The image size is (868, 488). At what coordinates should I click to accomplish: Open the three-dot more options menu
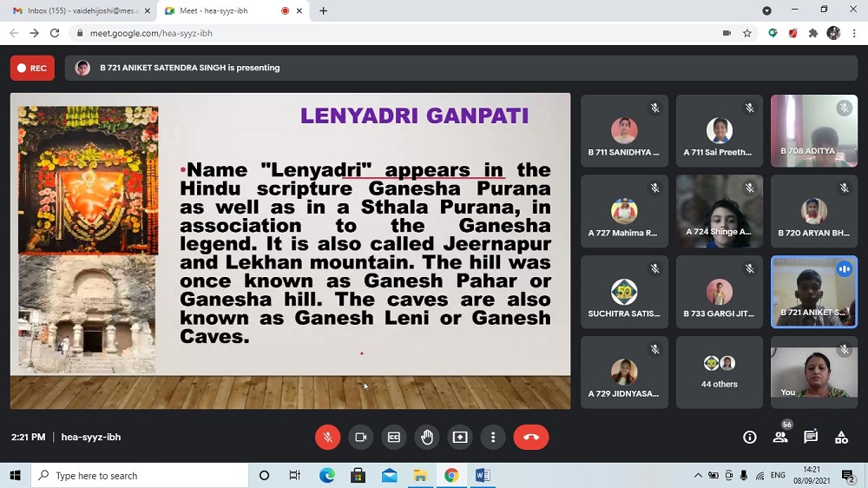click(493, 438)
